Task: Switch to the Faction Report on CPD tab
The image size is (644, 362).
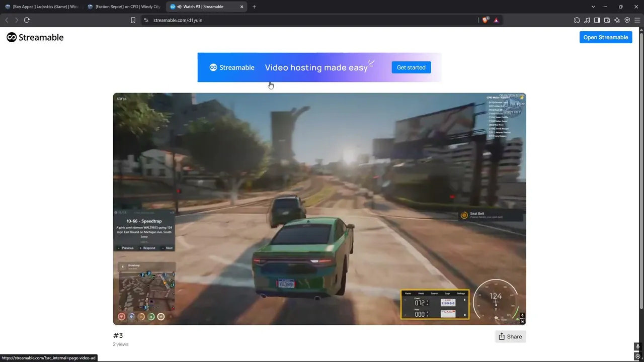Action: point(125,7)
